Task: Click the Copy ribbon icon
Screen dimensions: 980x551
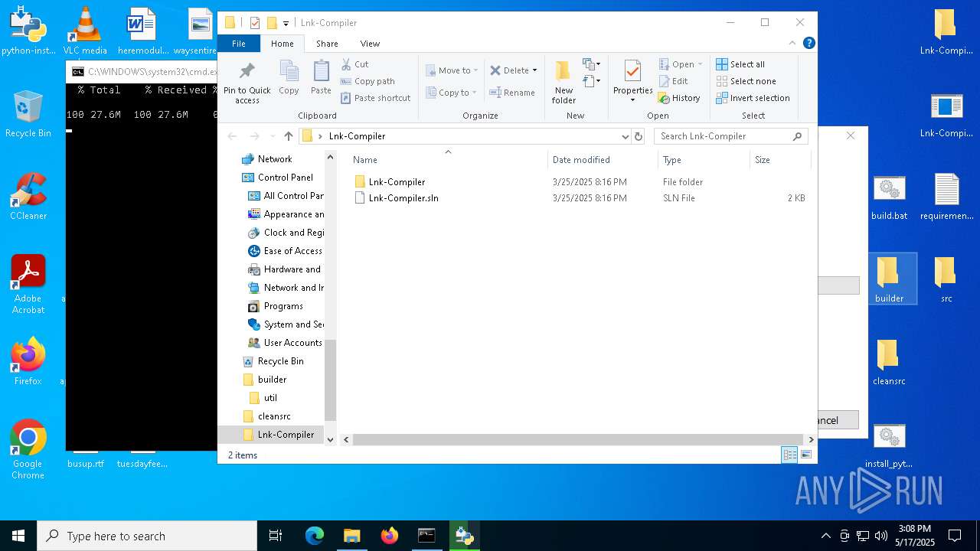Action: (x=289, y=78)
